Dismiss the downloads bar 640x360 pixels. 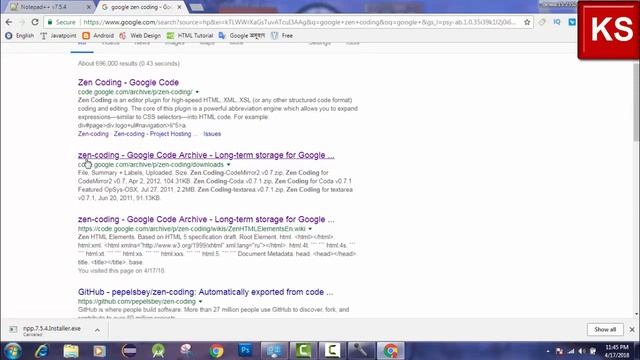coord(632,329)
